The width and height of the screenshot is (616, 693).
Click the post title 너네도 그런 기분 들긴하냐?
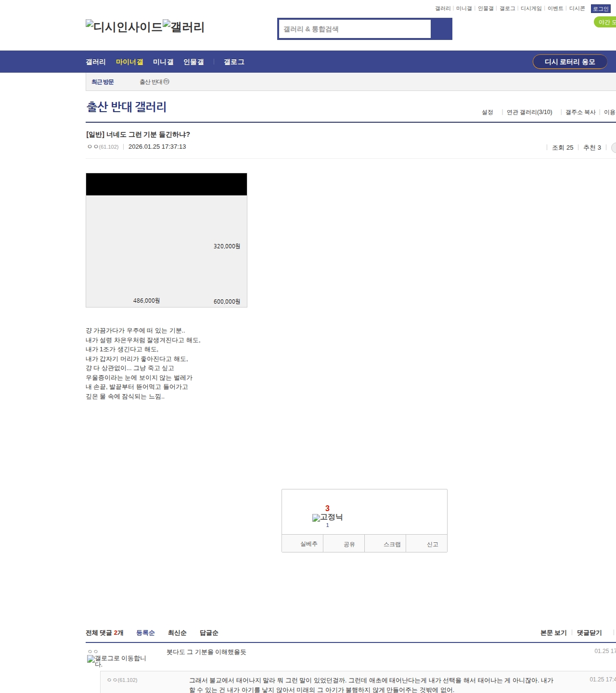[138, 134]
